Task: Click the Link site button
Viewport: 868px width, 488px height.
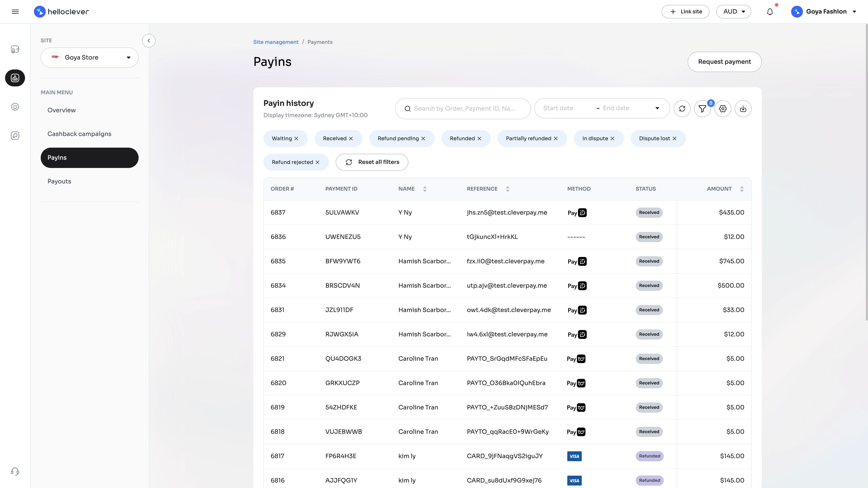Action: [685, 12]
